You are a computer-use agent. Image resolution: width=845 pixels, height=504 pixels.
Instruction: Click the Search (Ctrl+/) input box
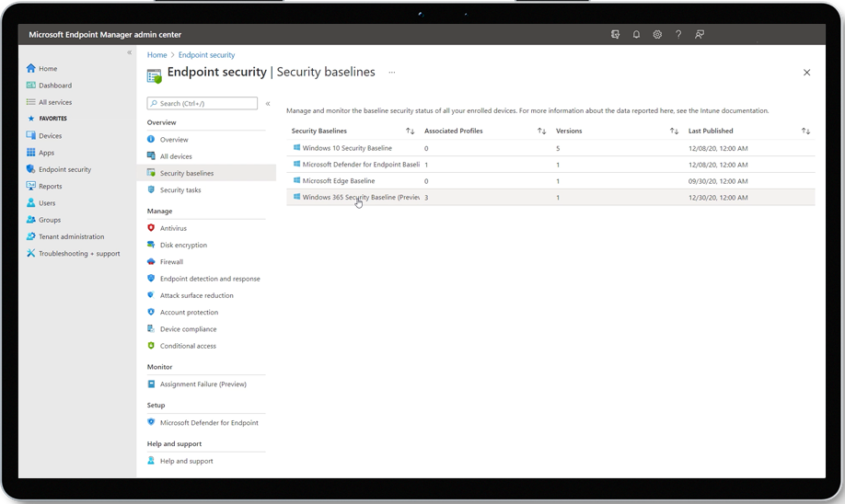coord(203,104)
